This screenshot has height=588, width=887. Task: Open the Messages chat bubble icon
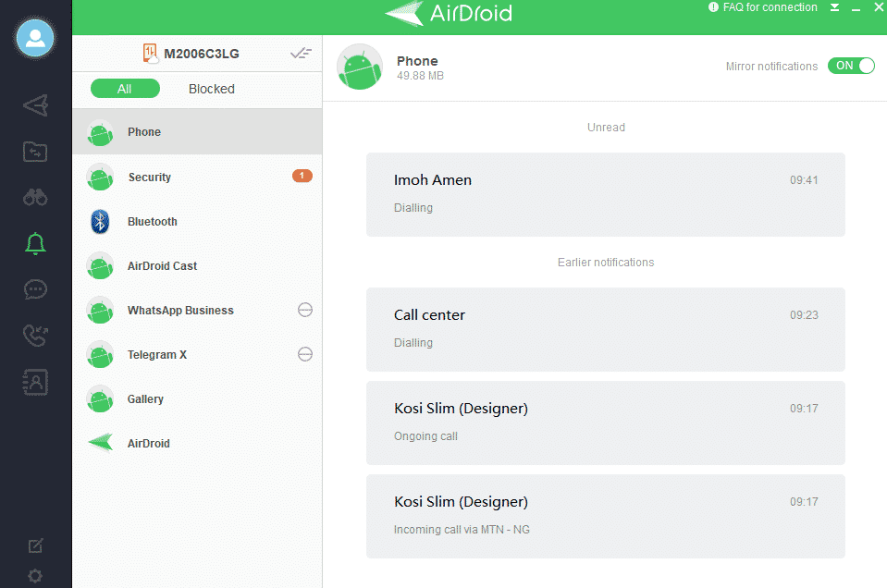(34, 289)
